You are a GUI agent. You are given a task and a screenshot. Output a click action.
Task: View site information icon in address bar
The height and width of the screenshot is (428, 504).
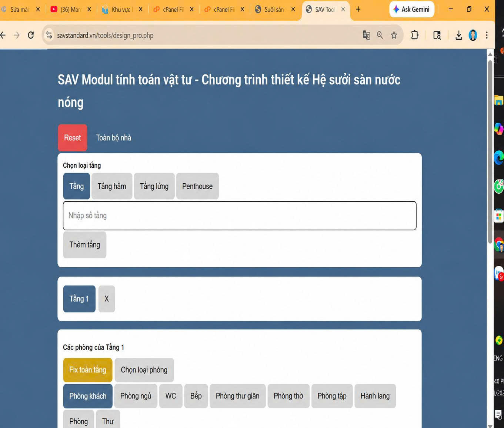[x=49, y=35]
